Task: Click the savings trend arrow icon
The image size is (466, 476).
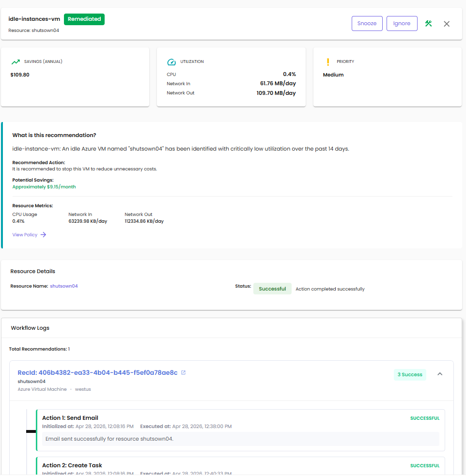Action: coord(16,61)
